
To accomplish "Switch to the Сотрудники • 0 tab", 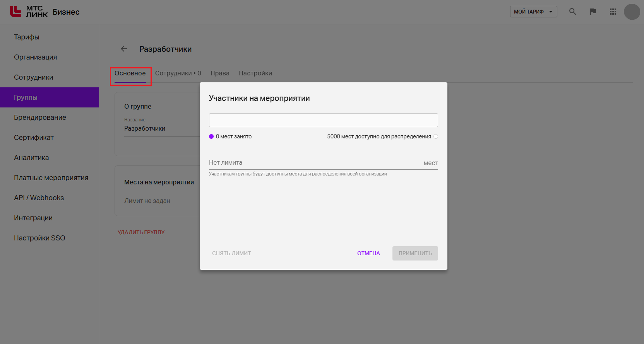I will pos(178,73).
